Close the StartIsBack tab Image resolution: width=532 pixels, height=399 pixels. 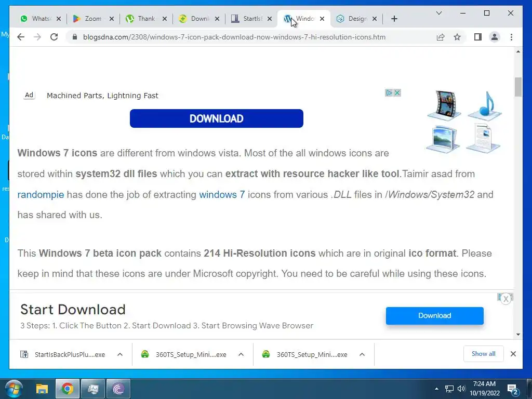[x=270, y=19]
